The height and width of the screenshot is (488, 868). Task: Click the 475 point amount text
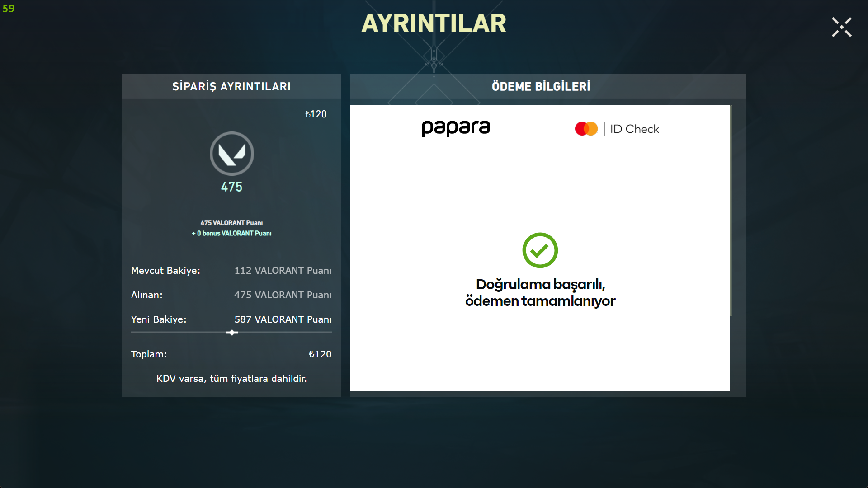click(231, 187)
